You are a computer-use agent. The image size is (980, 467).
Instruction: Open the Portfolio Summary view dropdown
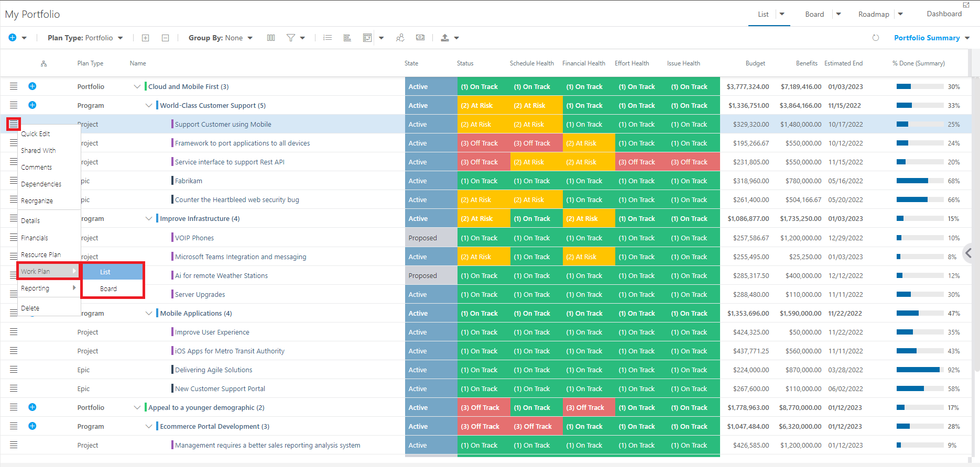pos(932,38)
